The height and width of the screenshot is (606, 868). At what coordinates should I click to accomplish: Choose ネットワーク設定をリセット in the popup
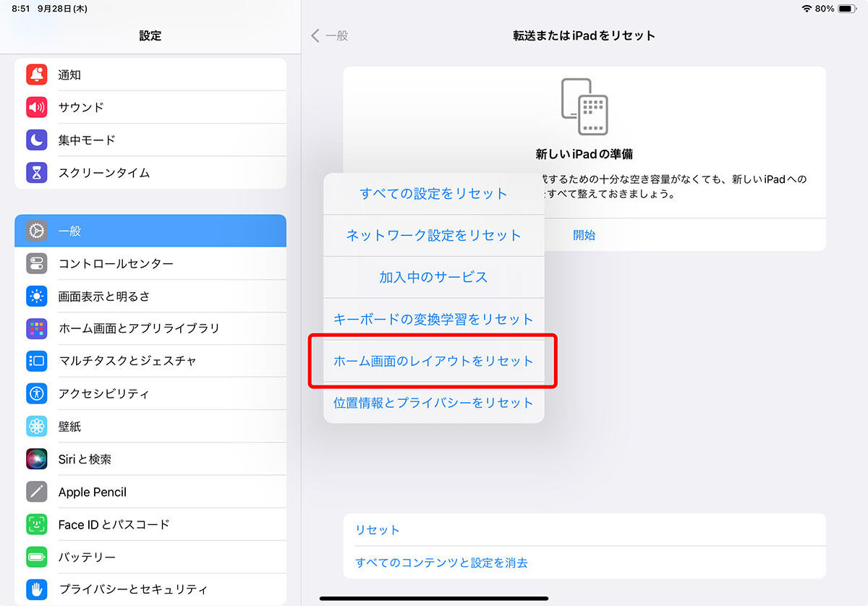pyautogui.click(x=434, y=236)
